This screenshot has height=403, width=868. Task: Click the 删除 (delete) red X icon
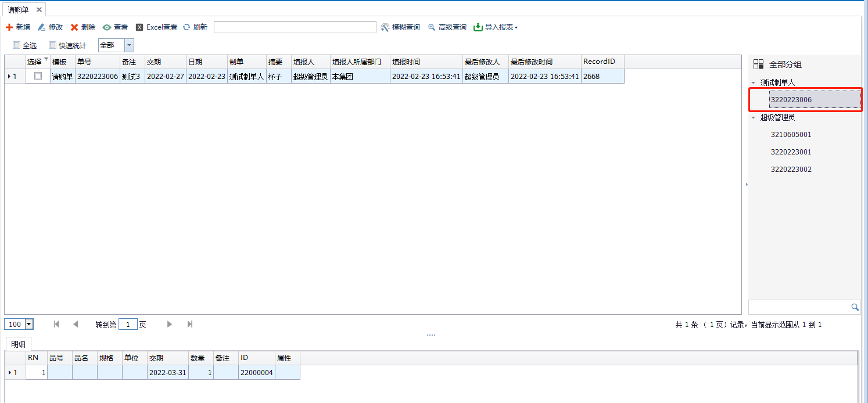coord(74,27)
